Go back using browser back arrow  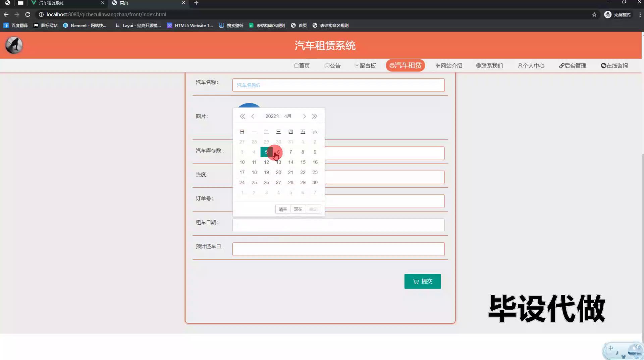pos(6,14)
